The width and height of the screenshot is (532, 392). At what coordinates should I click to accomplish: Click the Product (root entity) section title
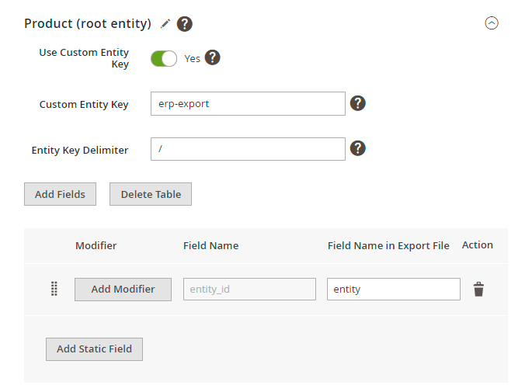coord(88,23)
